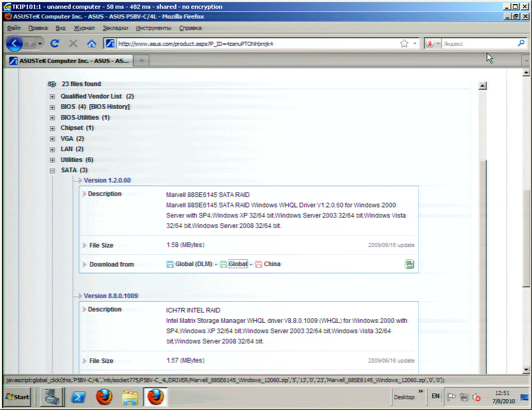The image size is (532, 410).
Task: Click the green icon at right of Download row
Action: coord(409,264)
